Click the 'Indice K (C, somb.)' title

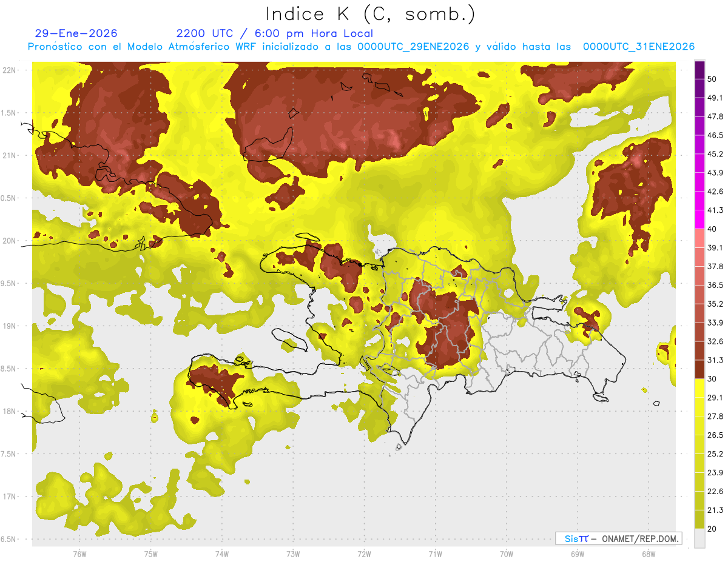371,14
